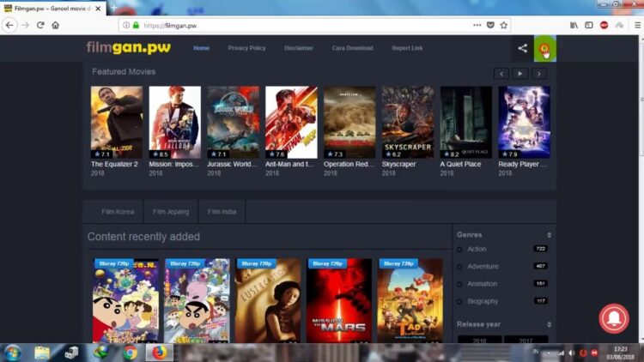The height and width of the screenshot is (362, 644).
Task: Click the red adblock extension icon
Action: click(x=605, y=26)
